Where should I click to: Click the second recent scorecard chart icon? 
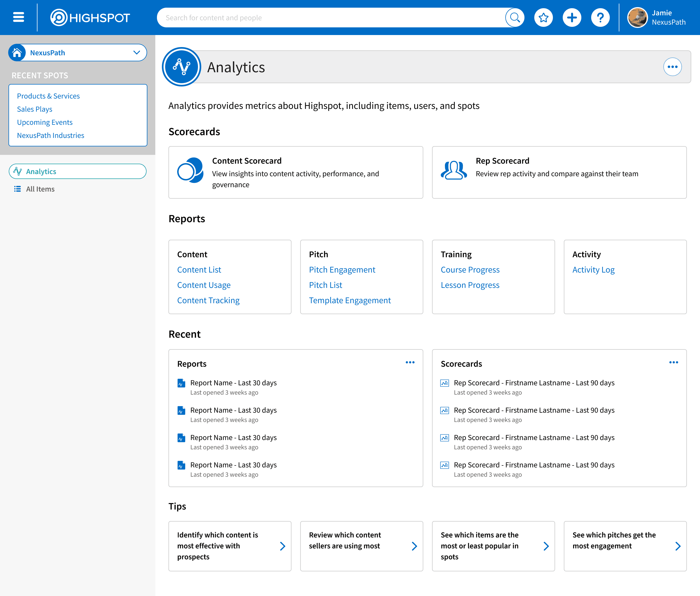(x=445, y=410)
